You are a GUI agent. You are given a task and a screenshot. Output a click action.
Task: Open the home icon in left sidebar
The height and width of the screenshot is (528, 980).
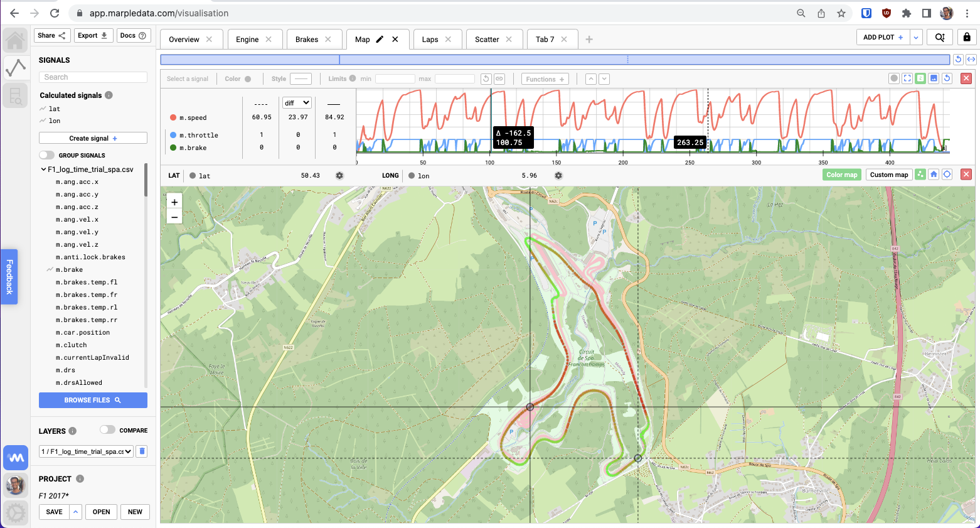[x=15, y=41]
